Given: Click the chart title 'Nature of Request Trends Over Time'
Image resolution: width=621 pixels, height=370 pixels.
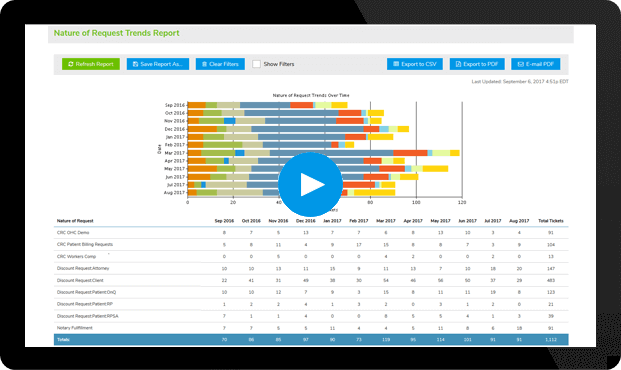Looking at the screenshot, I should pos(311,95).
